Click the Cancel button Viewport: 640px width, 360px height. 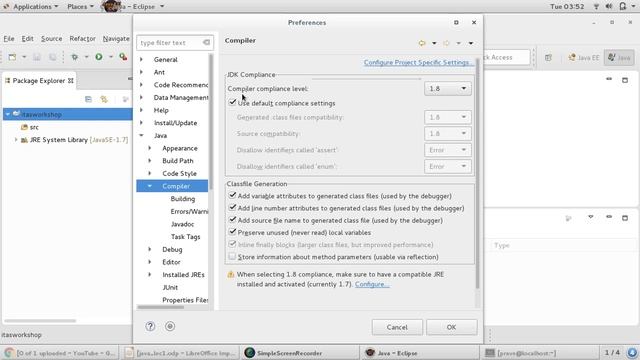tap(397, 327)
